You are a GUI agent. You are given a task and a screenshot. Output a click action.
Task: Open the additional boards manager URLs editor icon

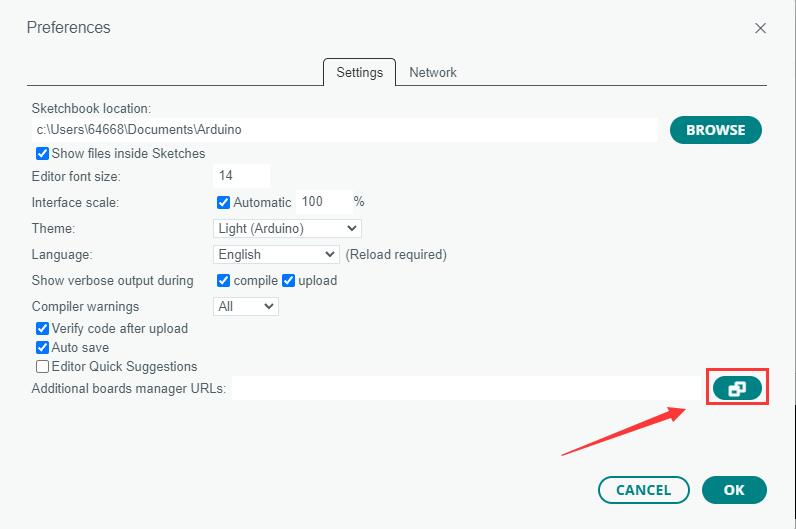pyautogui.click(x=737, y=388)
